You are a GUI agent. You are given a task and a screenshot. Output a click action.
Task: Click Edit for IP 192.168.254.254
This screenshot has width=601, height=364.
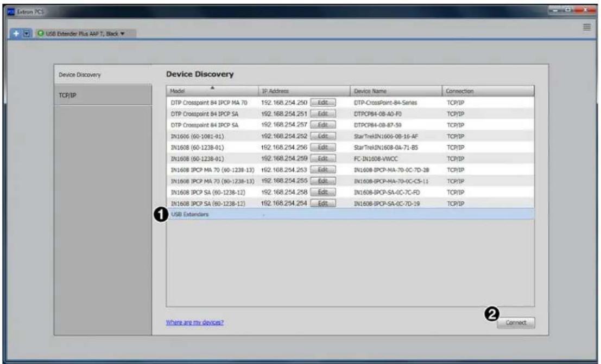(x=323, y=203)
